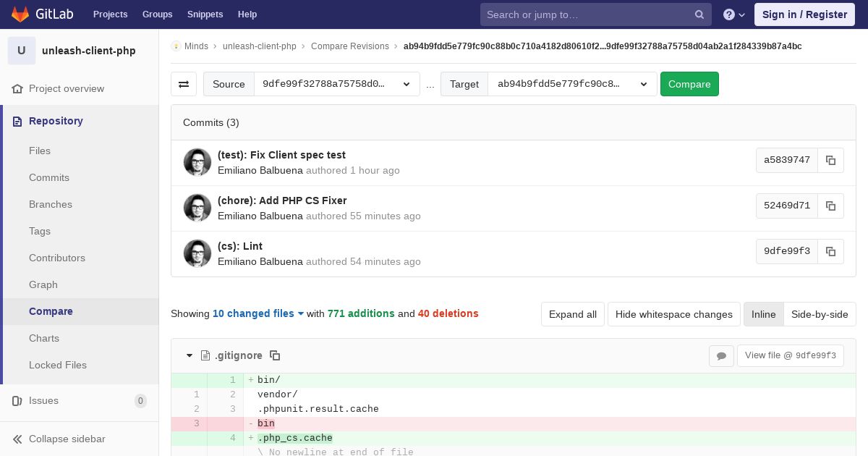868x456 pixels.
Task: Open Compare in the sidebar
Action: pos(51,311)
